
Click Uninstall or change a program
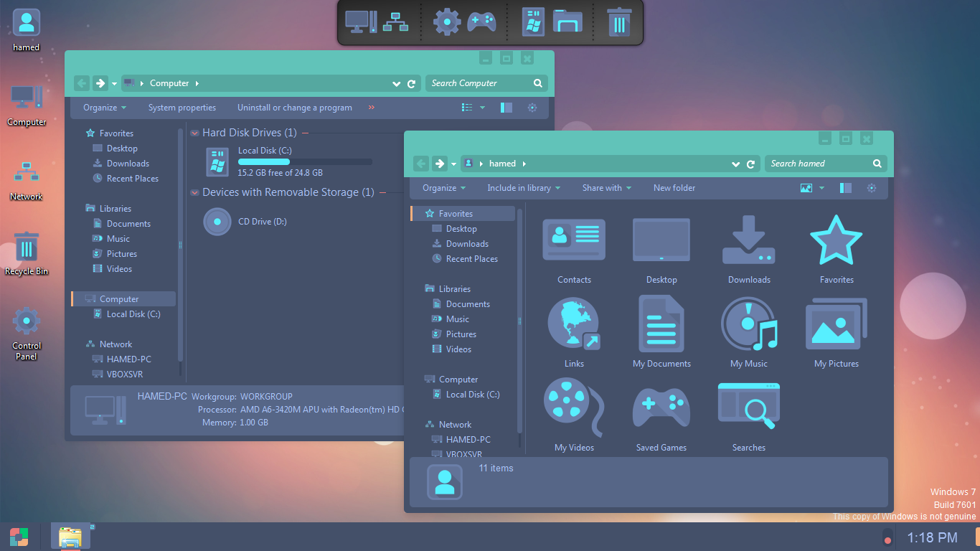(x=294, y=108)
